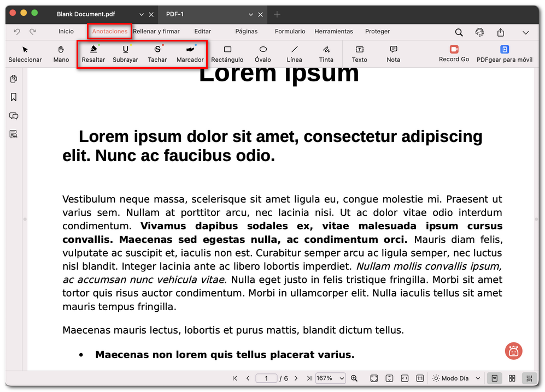The width and height of the screenshot is (545, 392).
Task: Expand the Modo Día theme dropdown
Action: click(457, 378)
